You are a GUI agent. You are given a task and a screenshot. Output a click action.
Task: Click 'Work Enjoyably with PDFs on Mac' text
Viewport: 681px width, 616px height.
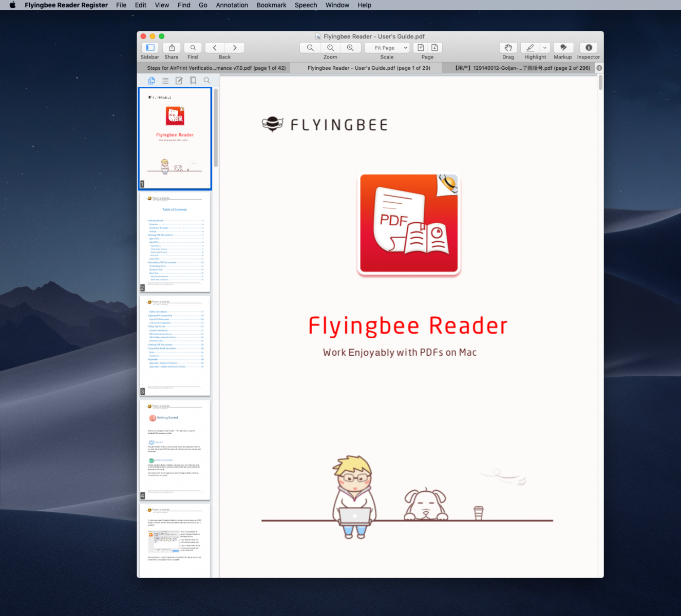coord(400,352)
